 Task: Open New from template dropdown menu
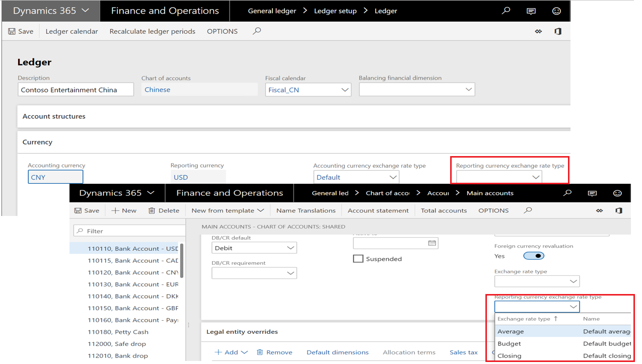228,210
